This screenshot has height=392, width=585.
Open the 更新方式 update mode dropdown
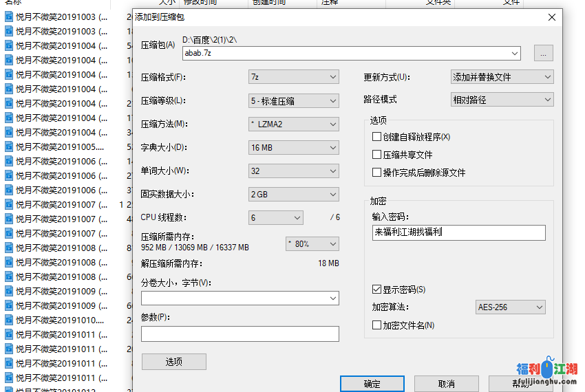(502, 78)
